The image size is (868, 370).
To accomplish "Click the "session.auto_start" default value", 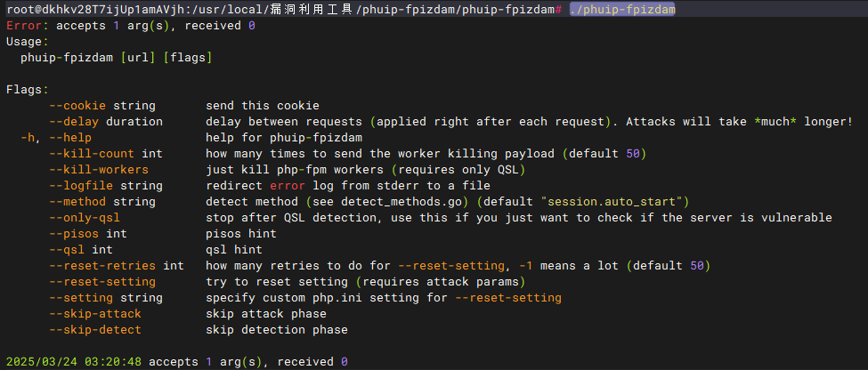I will click(608, 202).
